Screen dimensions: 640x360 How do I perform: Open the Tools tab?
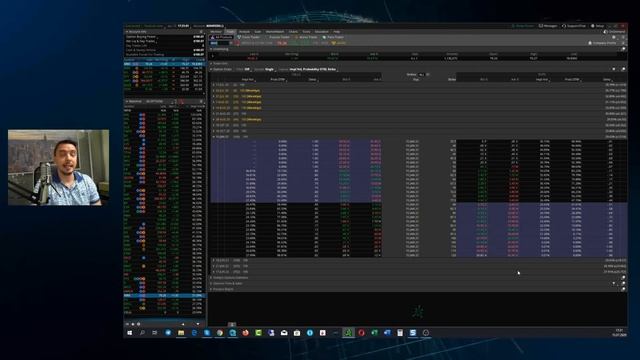point(306,31)
